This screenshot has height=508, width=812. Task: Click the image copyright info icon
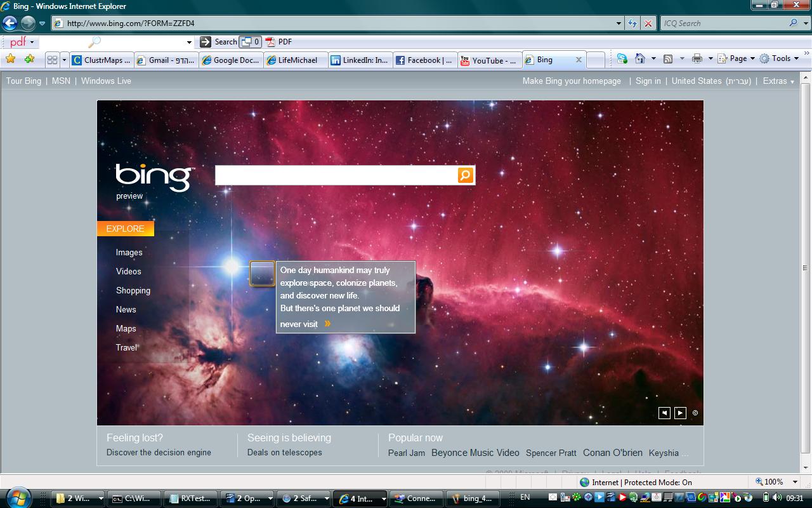point(695,413)
